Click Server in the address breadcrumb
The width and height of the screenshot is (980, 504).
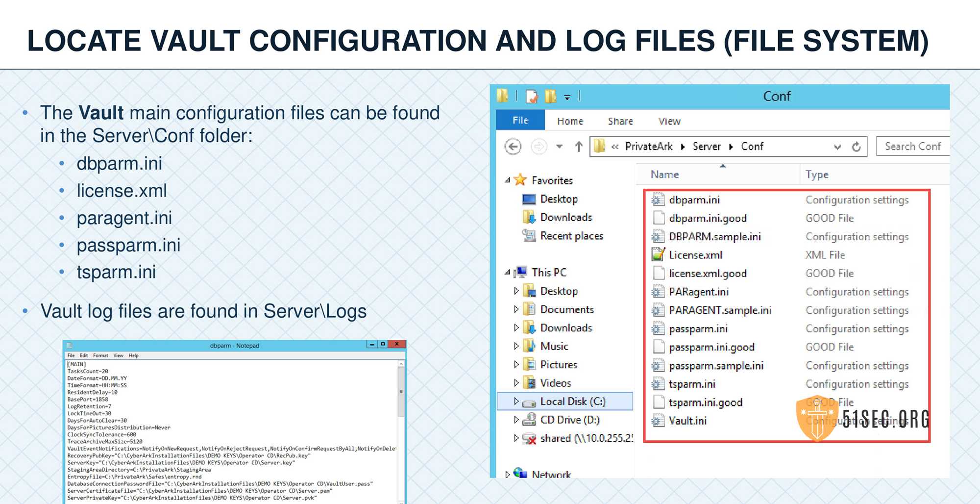[x=707, y=147]
